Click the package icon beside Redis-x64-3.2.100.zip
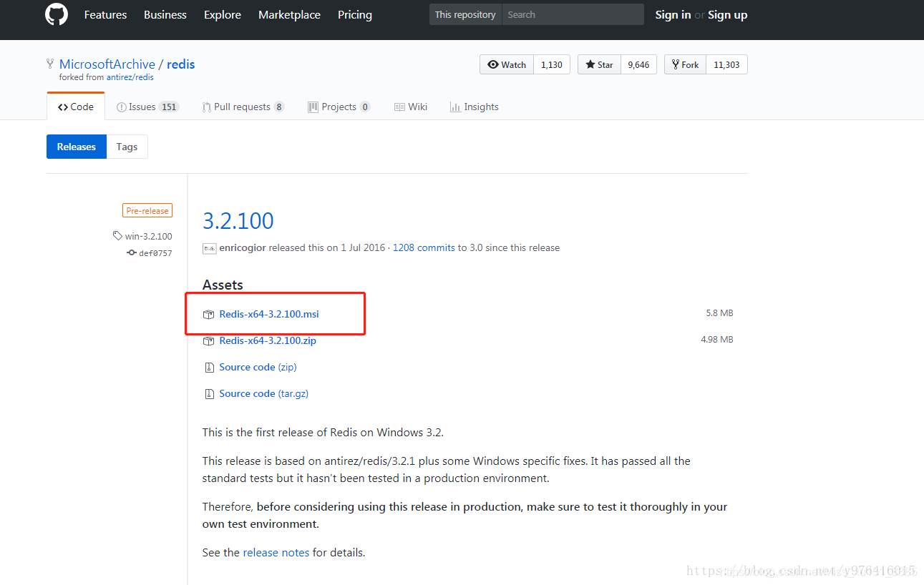Image resolution: width=924 pixels, height=585 pixels. click(x=208, y=341)
